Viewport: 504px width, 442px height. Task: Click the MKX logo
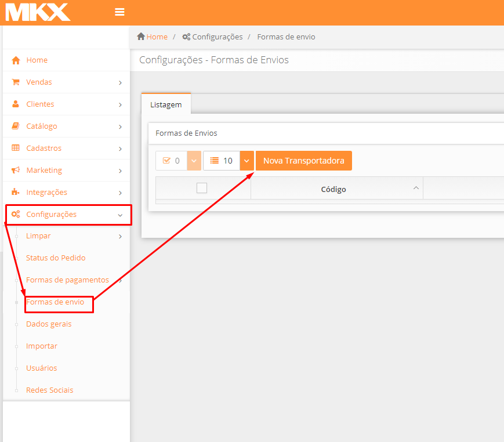pyautogui.click(x=38, y=12)
